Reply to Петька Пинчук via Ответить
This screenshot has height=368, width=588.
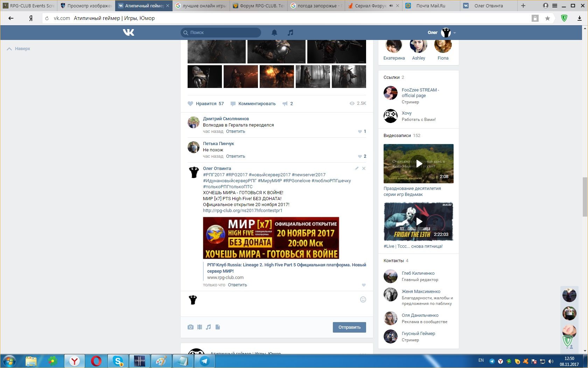click(236, 156)
